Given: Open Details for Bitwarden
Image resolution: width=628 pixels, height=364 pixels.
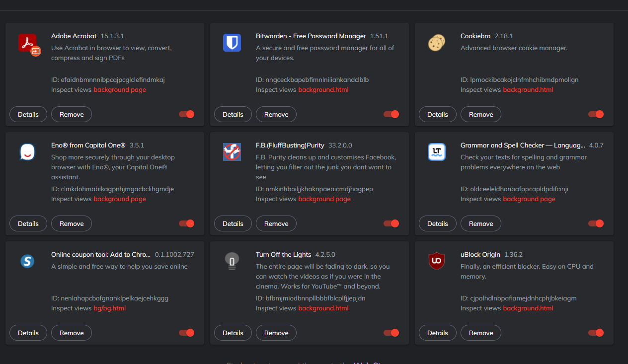Looking at the screenshot, I should click(233, 114).
